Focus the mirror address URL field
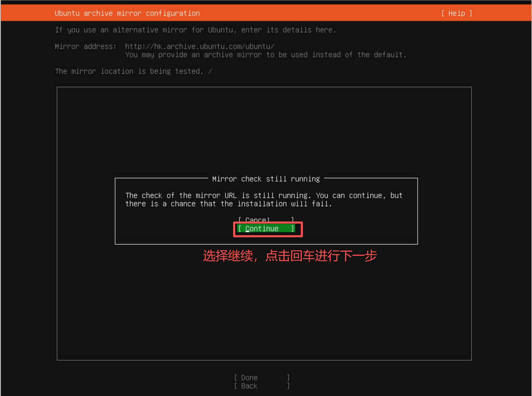Image resolution: width=532 pixels, height=396 pixels. pyautogui.click(x=200, y=46)
